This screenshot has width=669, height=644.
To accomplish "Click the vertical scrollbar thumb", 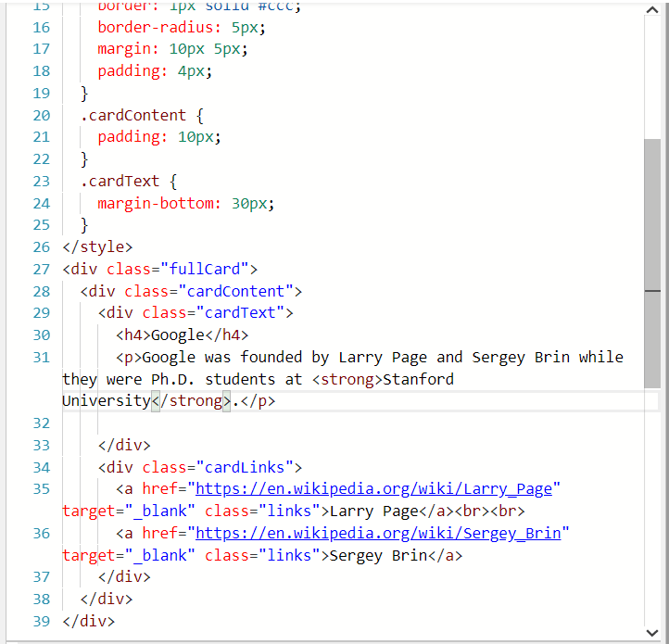I will click(652, 263).
